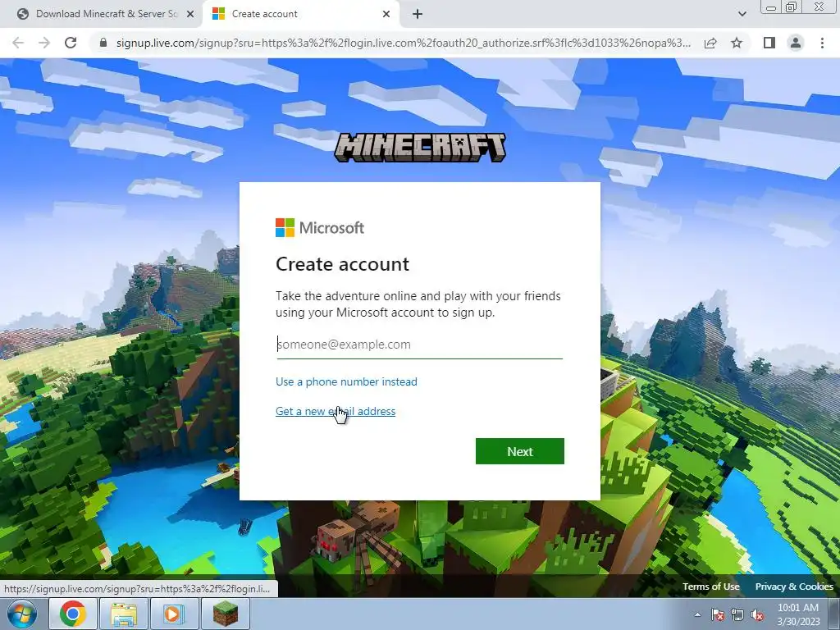Screen dimensions: 840x630
Task: Click Get a new email address link
Action: (336, 411)
